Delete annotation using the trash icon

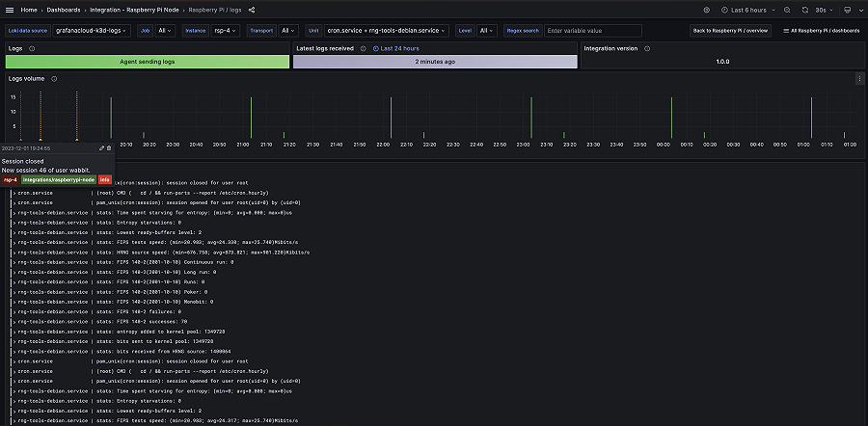[x=109, y=147]
